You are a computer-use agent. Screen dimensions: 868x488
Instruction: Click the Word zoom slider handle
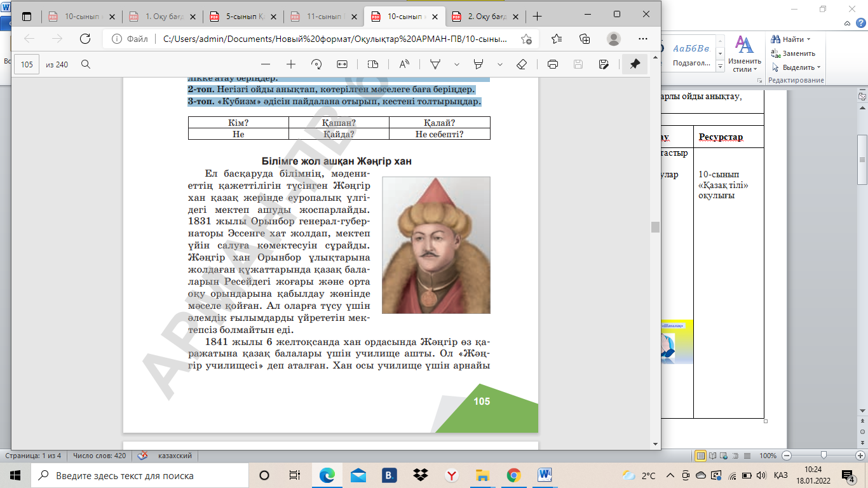[824, 456]
